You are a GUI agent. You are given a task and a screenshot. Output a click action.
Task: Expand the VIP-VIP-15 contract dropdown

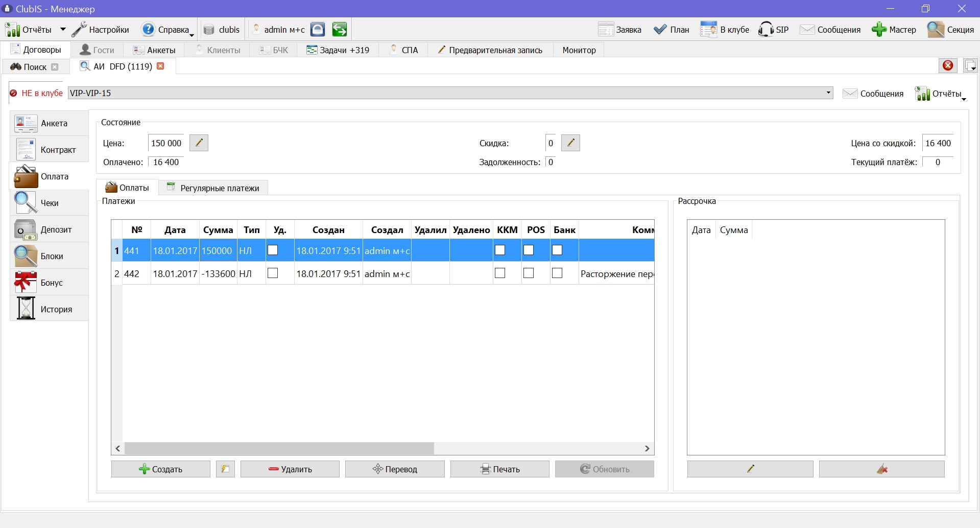828,93
